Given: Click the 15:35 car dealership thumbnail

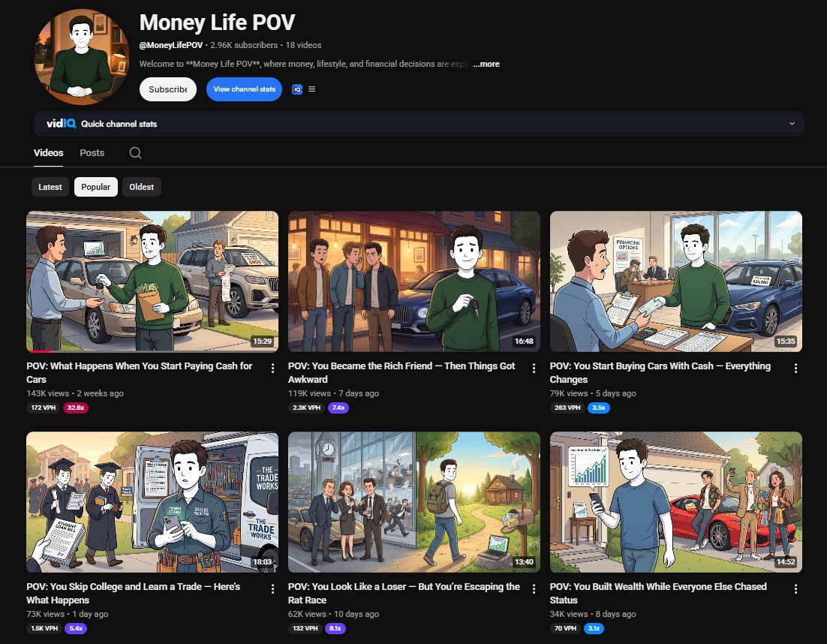Looking at the screenshot, I should coord(675,281).
